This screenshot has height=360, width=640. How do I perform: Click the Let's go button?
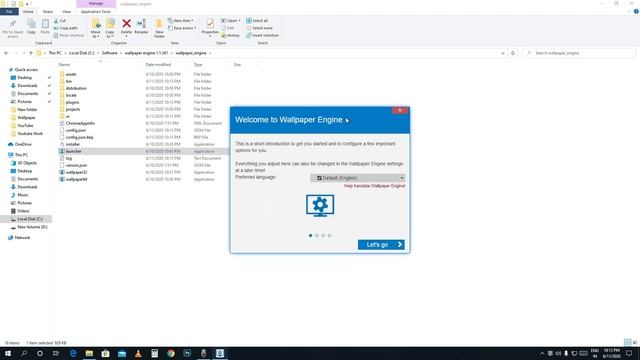pos(381,244)
